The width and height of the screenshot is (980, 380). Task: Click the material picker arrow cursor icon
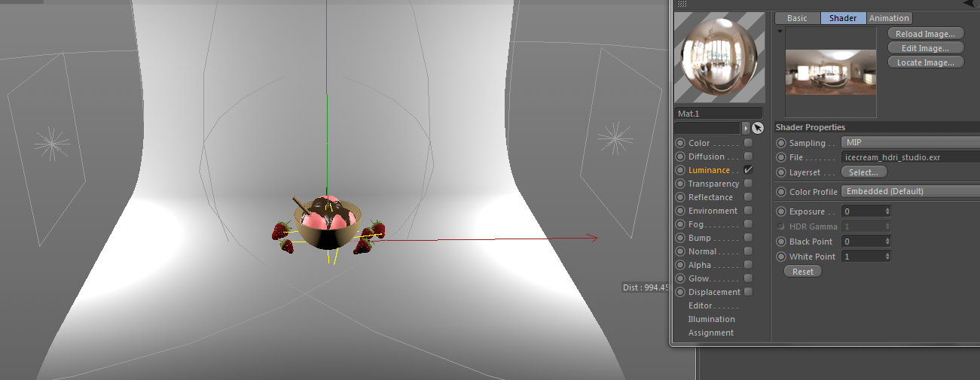pyautogui.click(x=758, y=128)
